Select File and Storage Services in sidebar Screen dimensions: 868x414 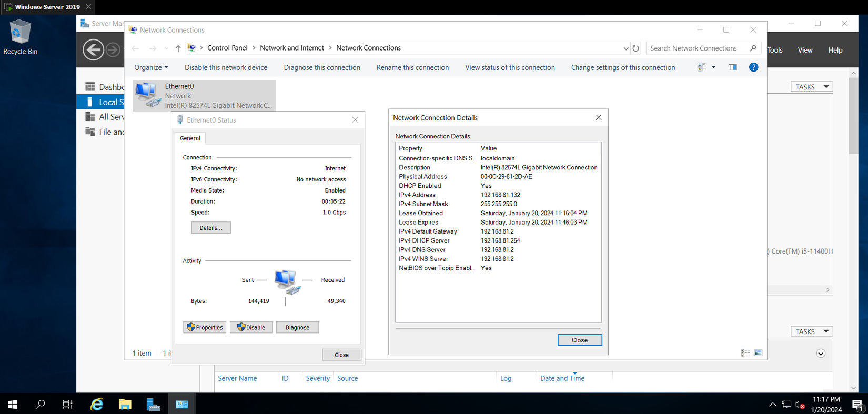(100, 132)
